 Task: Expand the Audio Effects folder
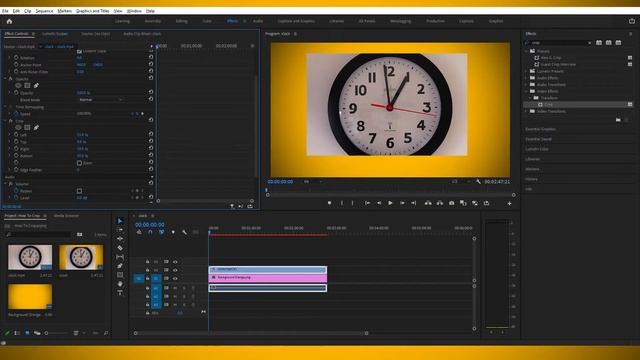(x=527, y=78)
